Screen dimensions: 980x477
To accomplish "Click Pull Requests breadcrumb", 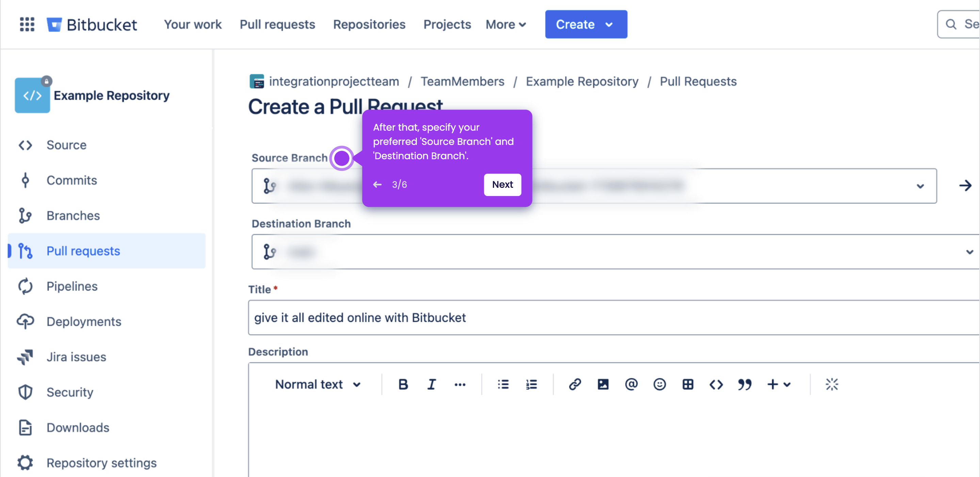I will click(x=698, y=81).
